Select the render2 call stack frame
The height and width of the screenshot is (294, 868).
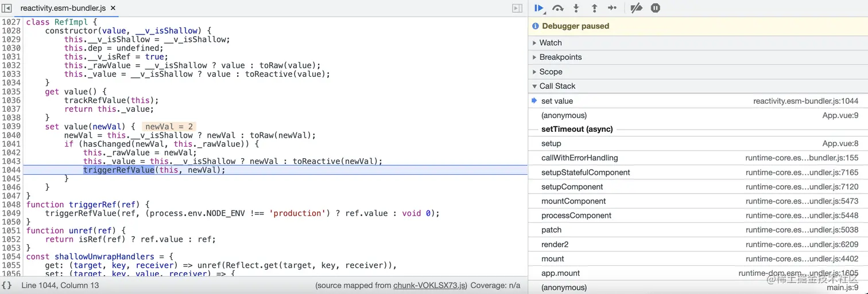click(x=697, y=244)
